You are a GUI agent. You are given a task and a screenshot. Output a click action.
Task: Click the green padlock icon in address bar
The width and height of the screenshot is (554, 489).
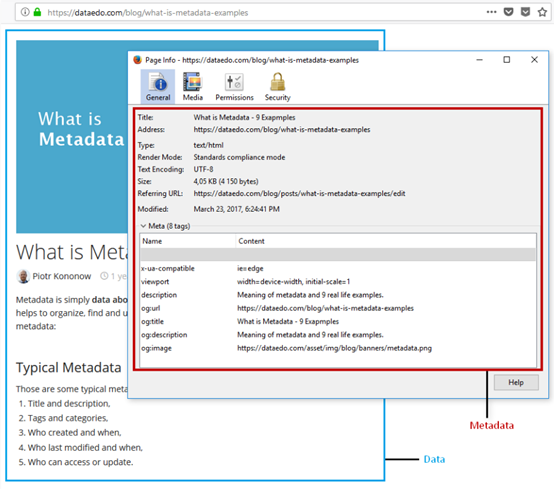pos(37,12)
